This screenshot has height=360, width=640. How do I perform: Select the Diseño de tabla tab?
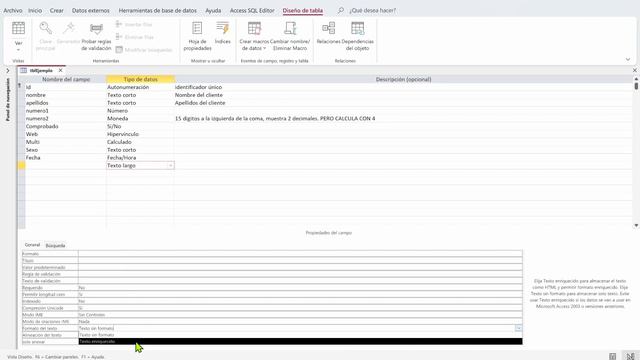(303, 10)
